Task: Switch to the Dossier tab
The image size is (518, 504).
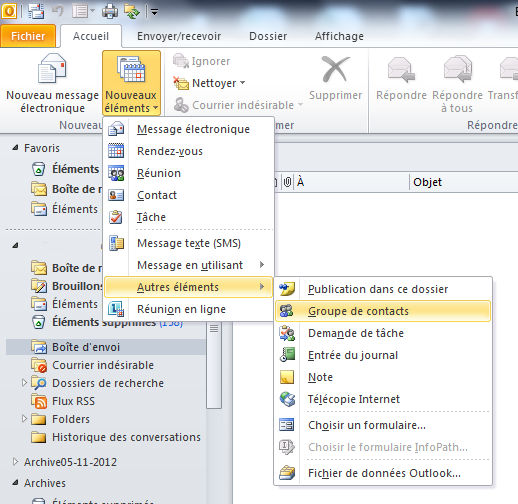Action: [268, 36]
